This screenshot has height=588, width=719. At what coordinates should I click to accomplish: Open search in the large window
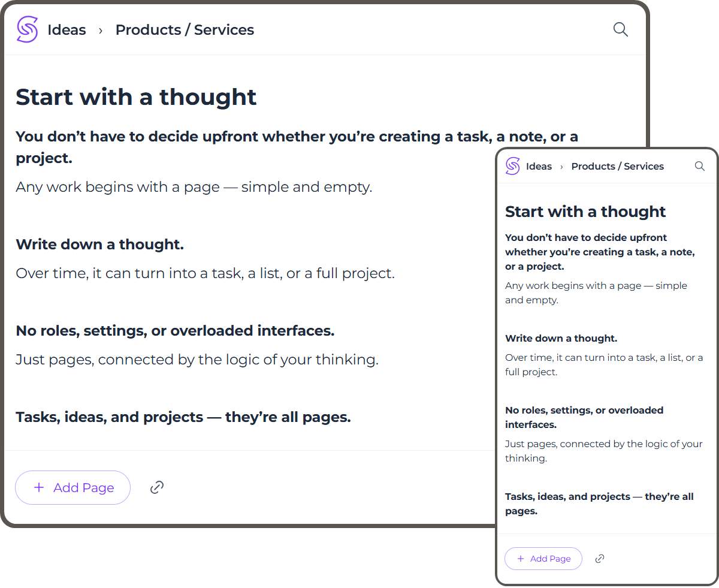621,29
